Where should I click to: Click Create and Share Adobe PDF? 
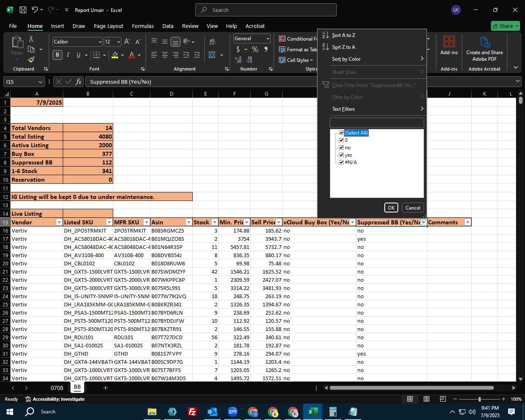484,49
